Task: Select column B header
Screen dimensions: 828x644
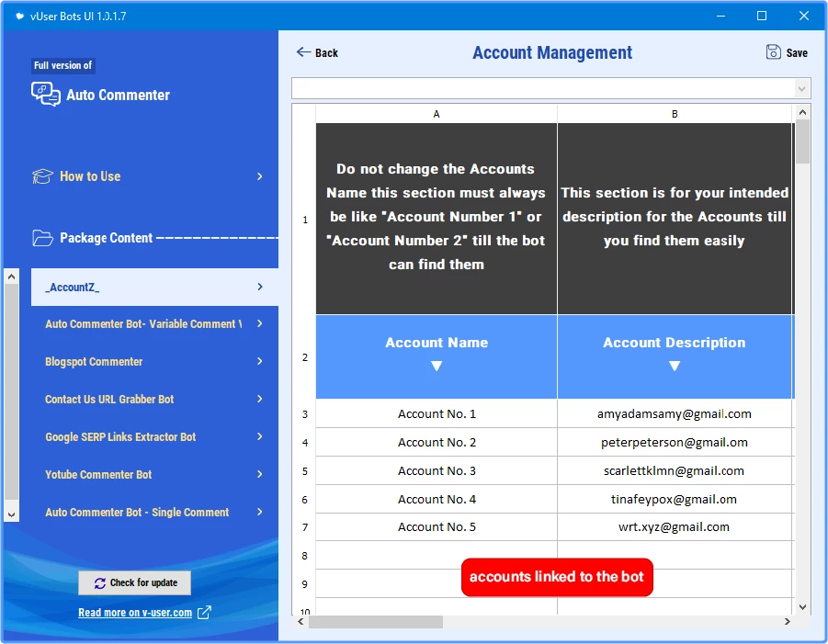Action: [675, 114]
